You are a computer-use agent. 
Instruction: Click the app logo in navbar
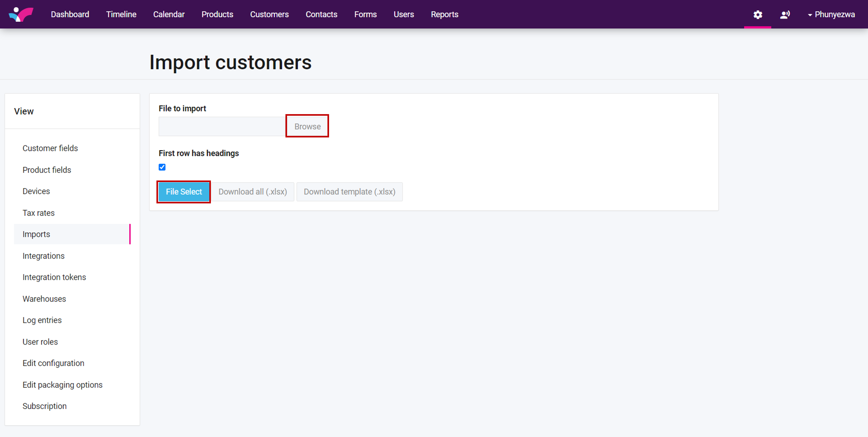21,14
